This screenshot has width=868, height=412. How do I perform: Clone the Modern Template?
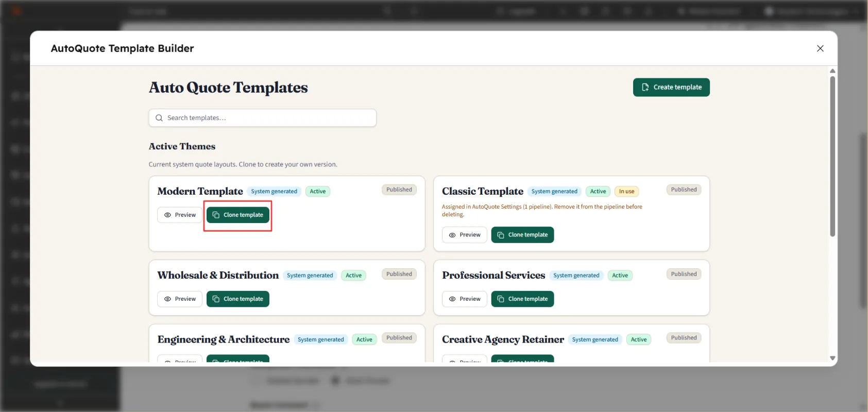coord(237,215)
